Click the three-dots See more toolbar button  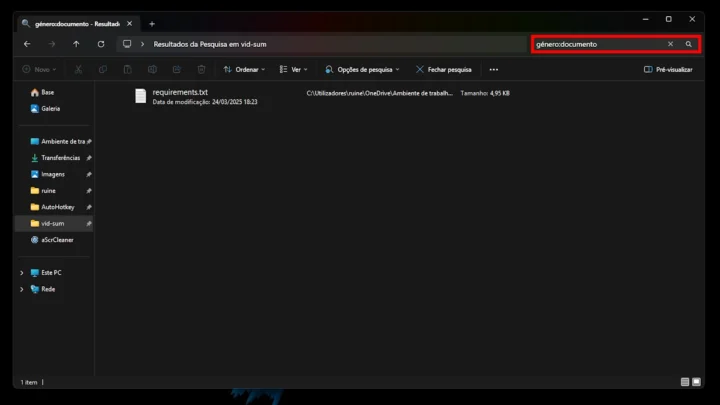(493, 70)
